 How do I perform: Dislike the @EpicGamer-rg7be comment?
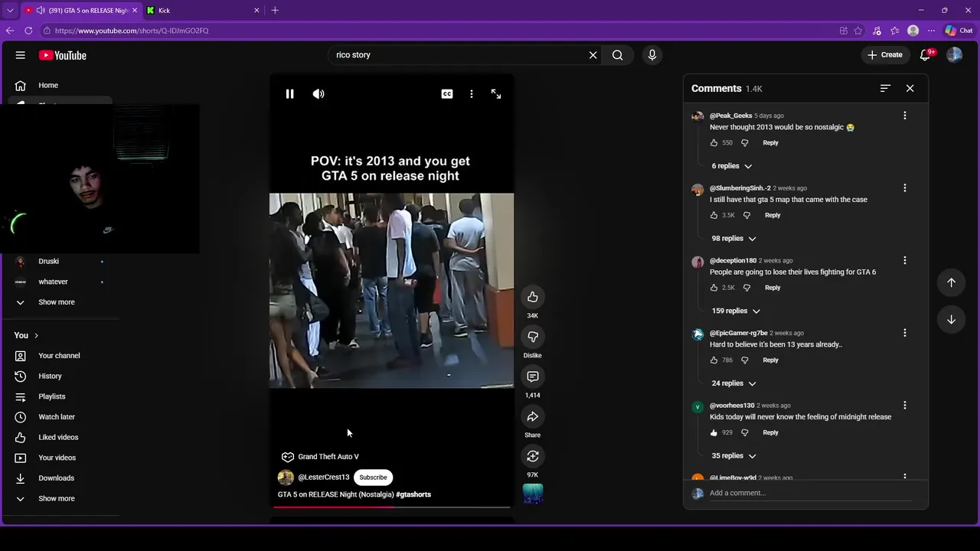pos(744,360)
